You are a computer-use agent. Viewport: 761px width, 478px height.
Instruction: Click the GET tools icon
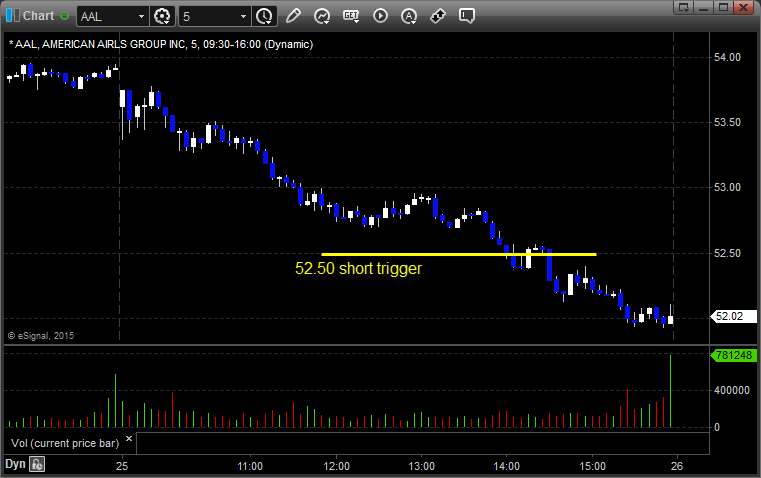(351, 16)
